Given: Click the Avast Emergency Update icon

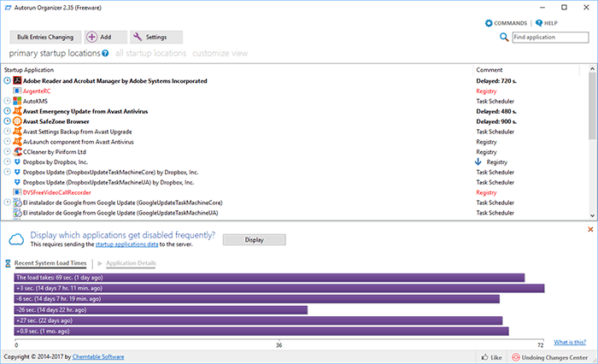Looking at the screenshot, I should (17, 111).
